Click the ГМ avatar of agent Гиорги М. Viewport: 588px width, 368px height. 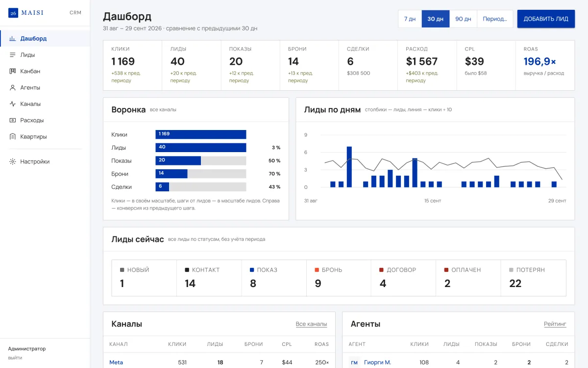coord(354,363)
